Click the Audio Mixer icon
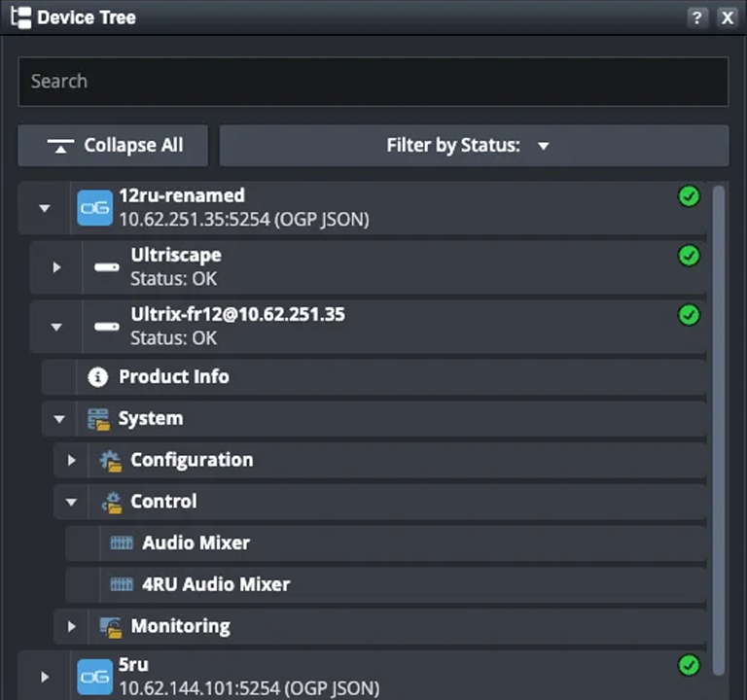Image resolution: width=747 pixels, height=700 pixels. click(x=122, y=542)
